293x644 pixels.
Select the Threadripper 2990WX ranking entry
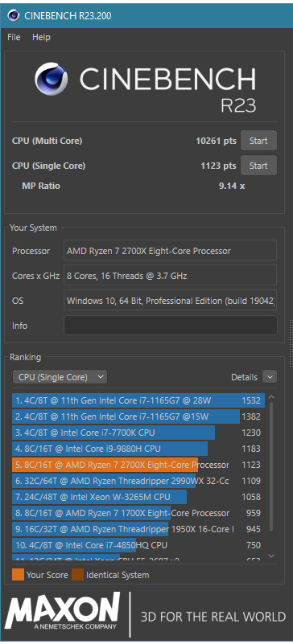[138, 481]
